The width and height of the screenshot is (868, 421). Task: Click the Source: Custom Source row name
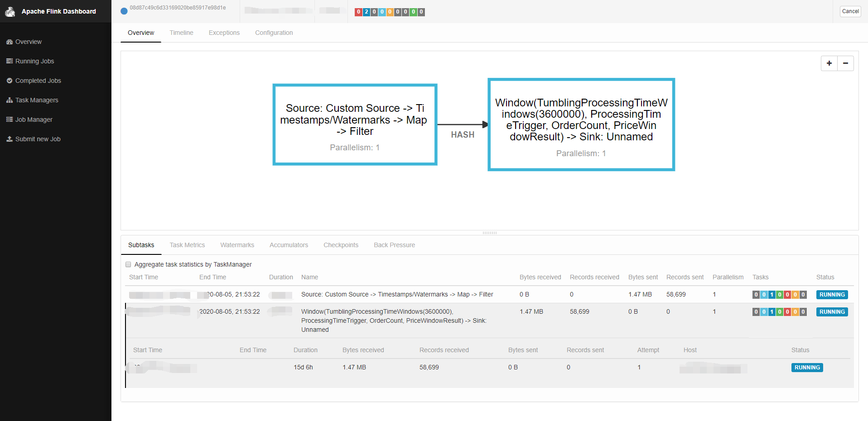click(397, 294)
